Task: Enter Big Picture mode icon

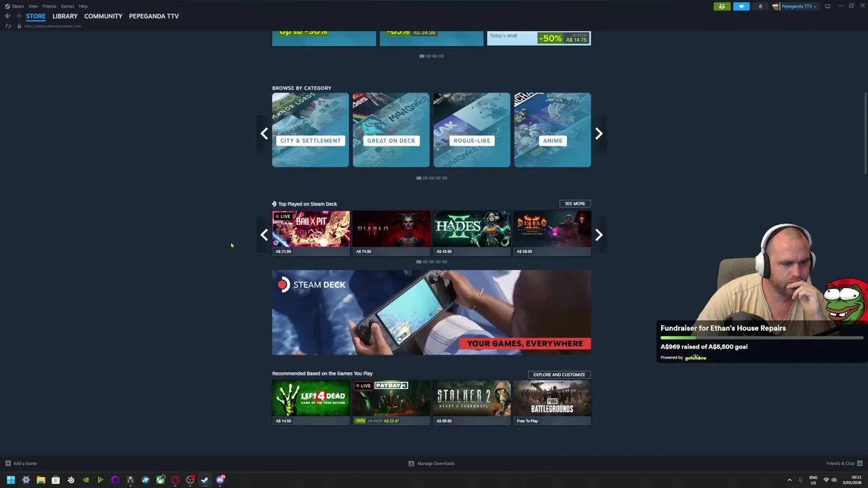Action: [827, 6]
